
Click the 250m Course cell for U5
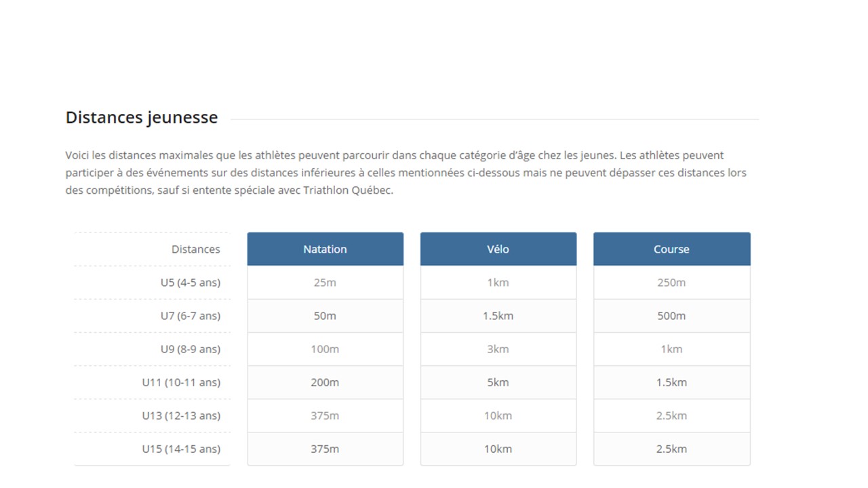(671, 283)
